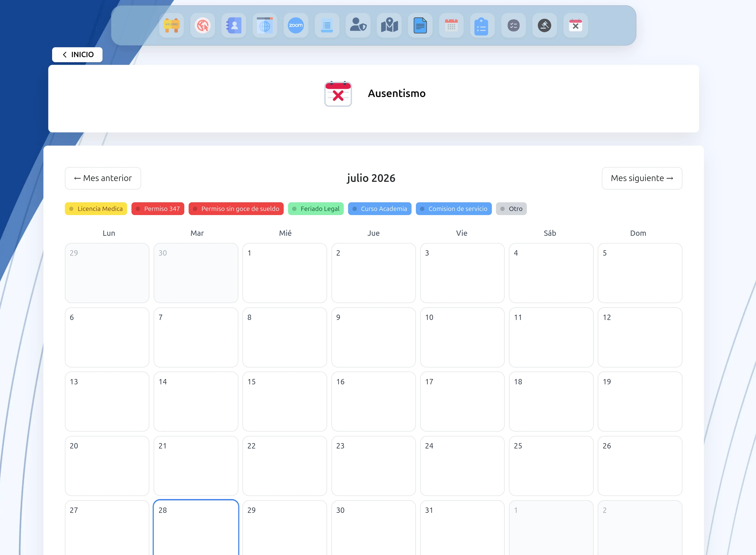Image resolution: width=756 pixels, height=555 pixels.
Task: Select Friday July 10 cell
Action: 462,337
